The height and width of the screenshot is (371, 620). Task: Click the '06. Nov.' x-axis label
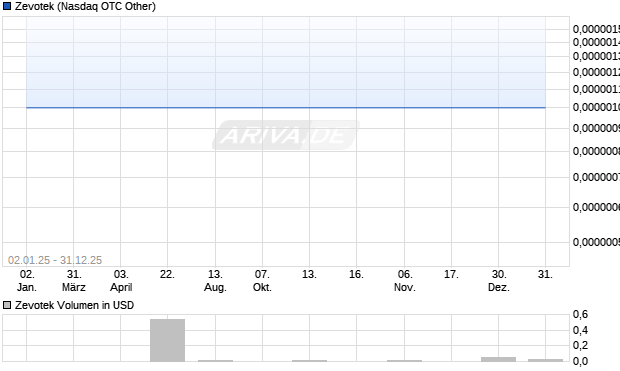(405, 280)
